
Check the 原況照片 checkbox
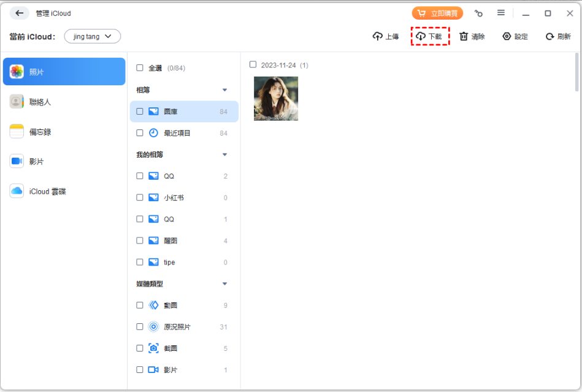tap(140, 326)
